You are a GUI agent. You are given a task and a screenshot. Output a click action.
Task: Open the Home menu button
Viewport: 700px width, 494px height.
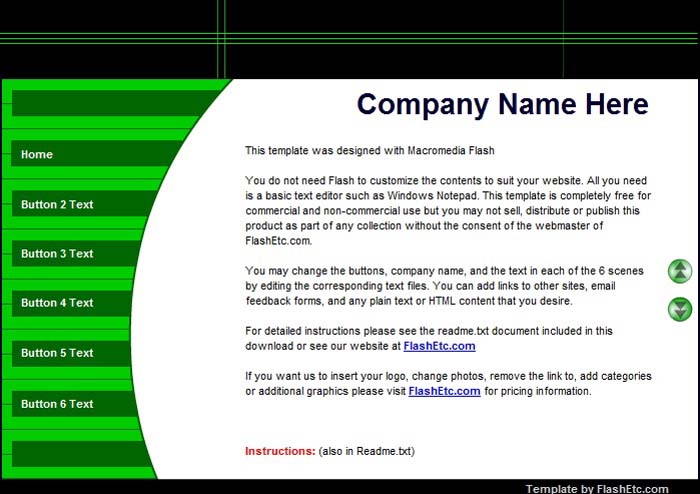coord(37,155)
